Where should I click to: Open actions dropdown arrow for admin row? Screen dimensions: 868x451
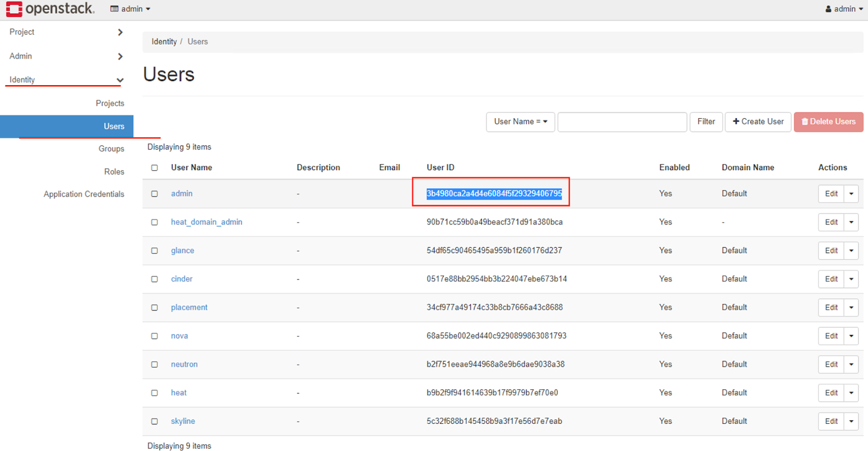click(x=851, y=194)
